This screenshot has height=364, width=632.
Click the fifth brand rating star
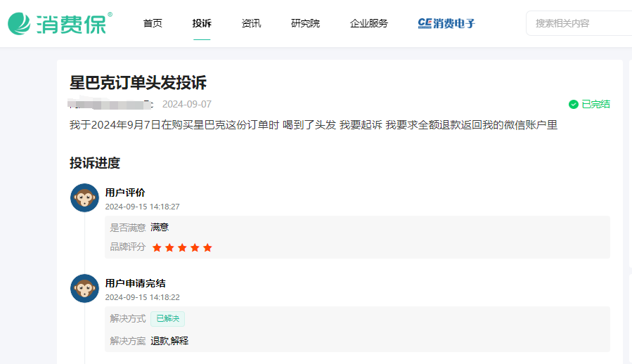tap(207, 247)
